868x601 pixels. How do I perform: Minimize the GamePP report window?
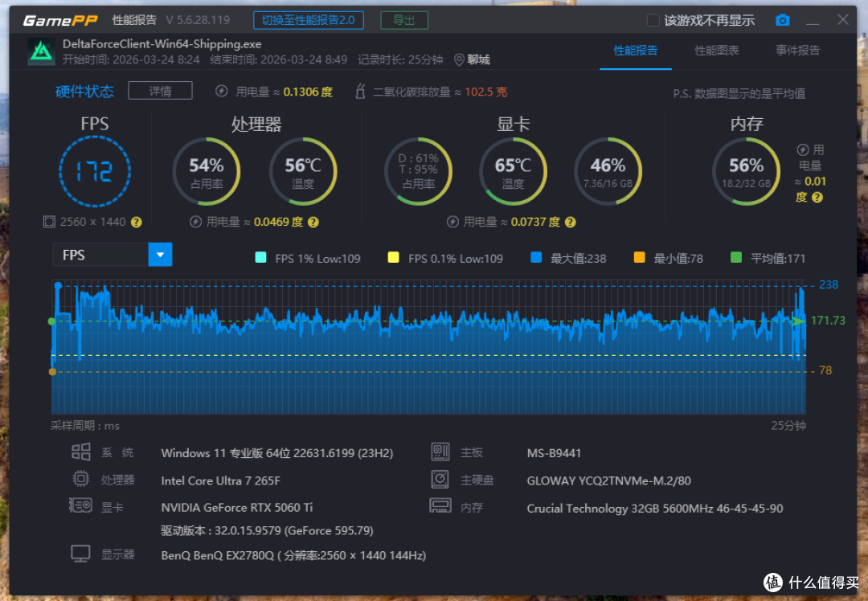pos(812,22)
